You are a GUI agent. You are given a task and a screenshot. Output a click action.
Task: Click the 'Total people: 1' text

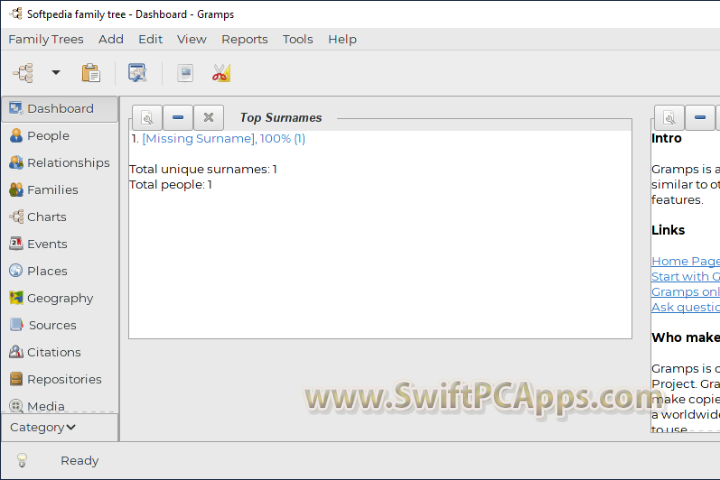tap(170, 185)
